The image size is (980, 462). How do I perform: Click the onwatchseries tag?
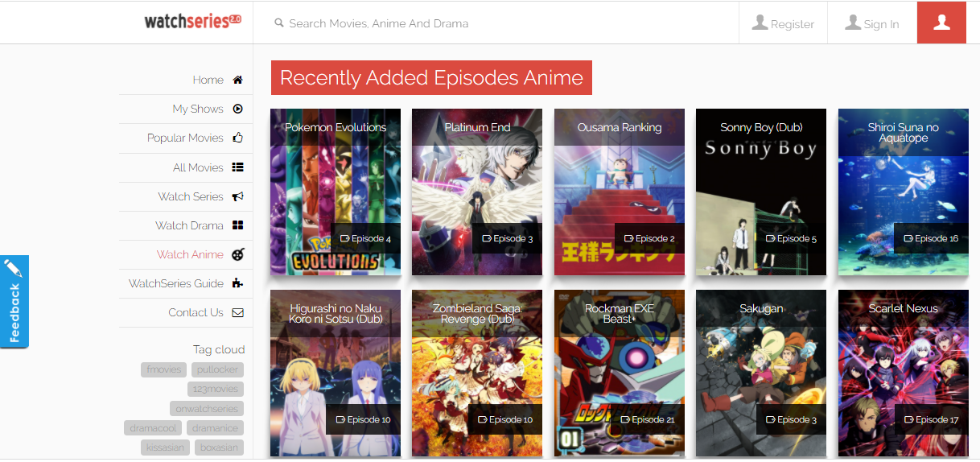[207, 408]
